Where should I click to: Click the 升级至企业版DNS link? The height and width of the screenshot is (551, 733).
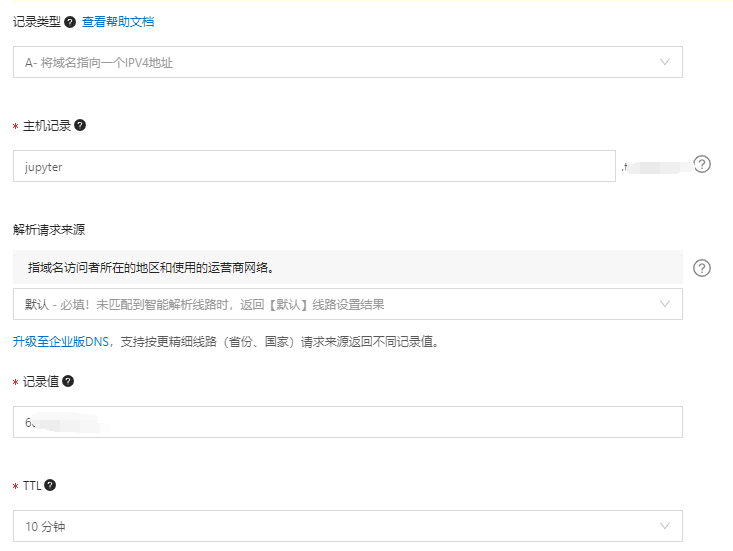[59, 341]
